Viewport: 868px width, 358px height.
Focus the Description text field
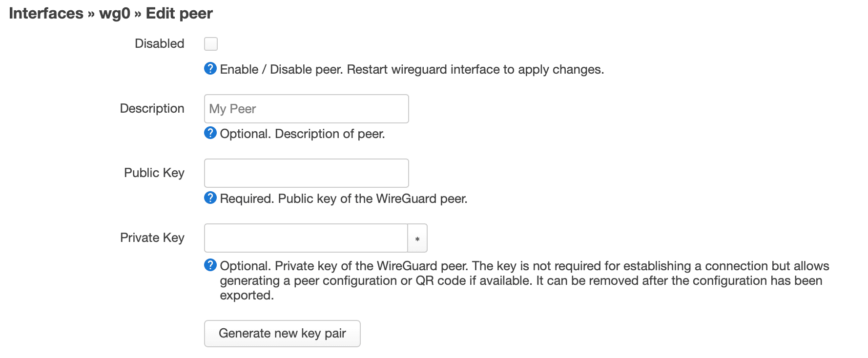point(306,109)
